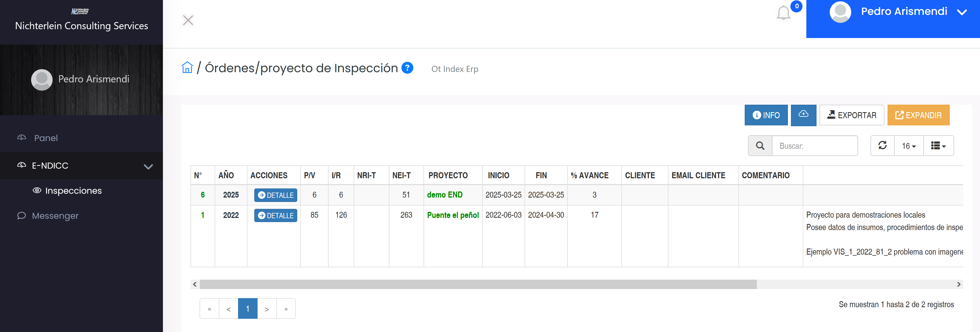Screen dimensions: 980x332
Task: Click the blue help question mark icon
Action: [x=407, y=68]
